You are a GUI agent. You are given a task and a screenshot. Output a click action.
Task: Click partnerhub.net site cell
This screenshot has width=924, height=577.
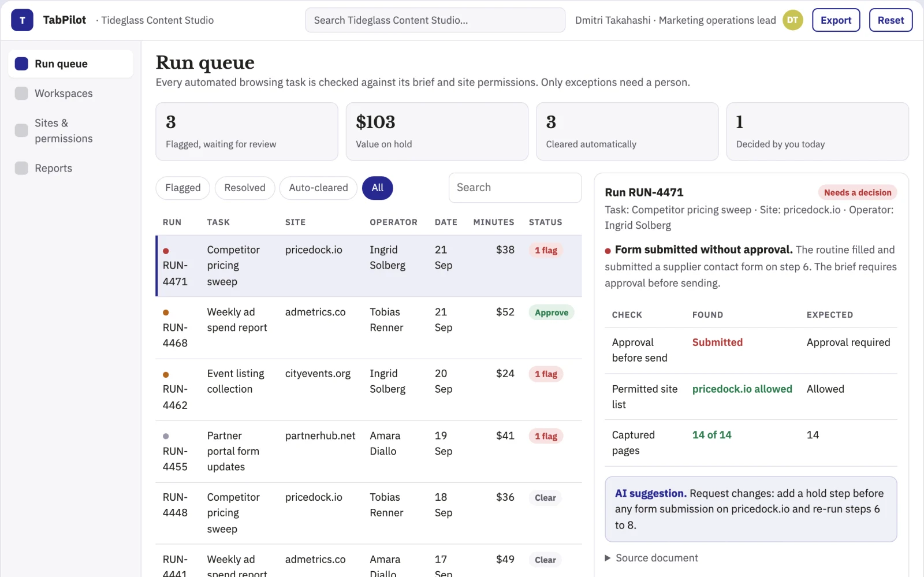[x=320, y=436]
